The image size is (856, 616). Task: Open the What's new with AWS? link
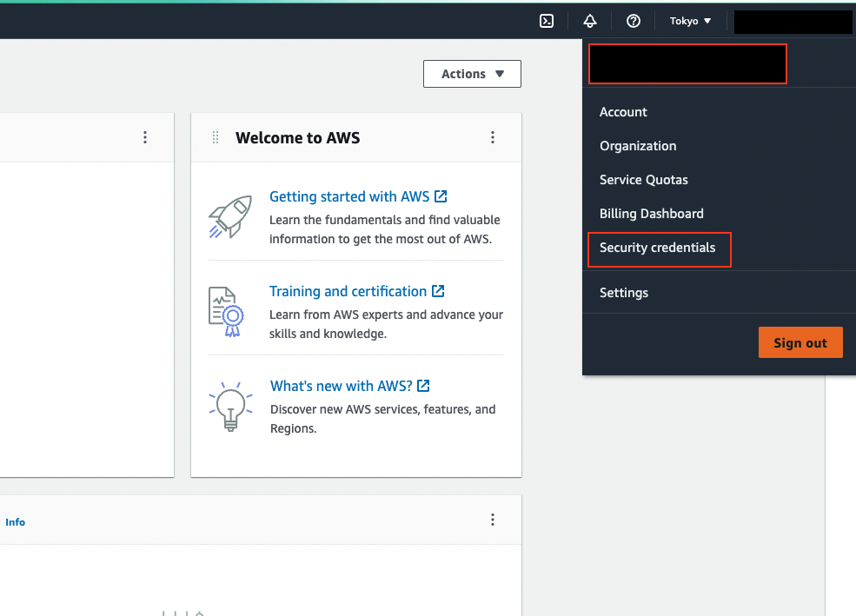click(350, 386)
